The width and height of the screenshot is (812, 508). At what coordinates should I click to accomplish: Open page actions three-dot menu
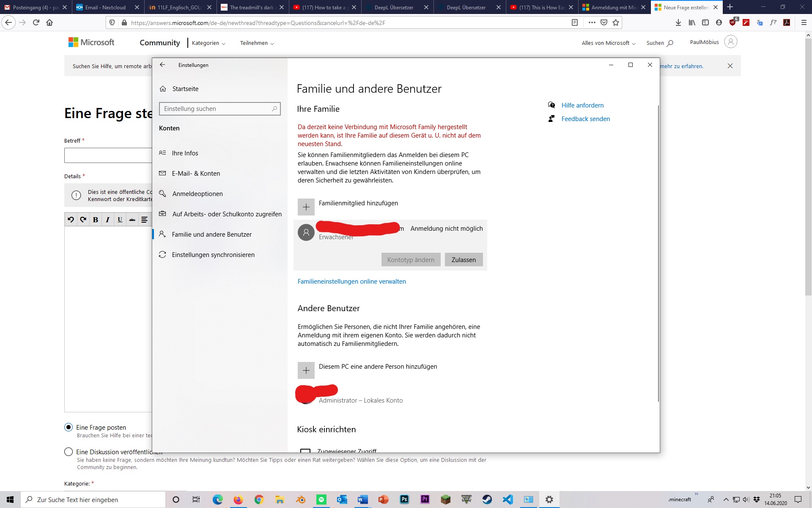click(592, 22)
